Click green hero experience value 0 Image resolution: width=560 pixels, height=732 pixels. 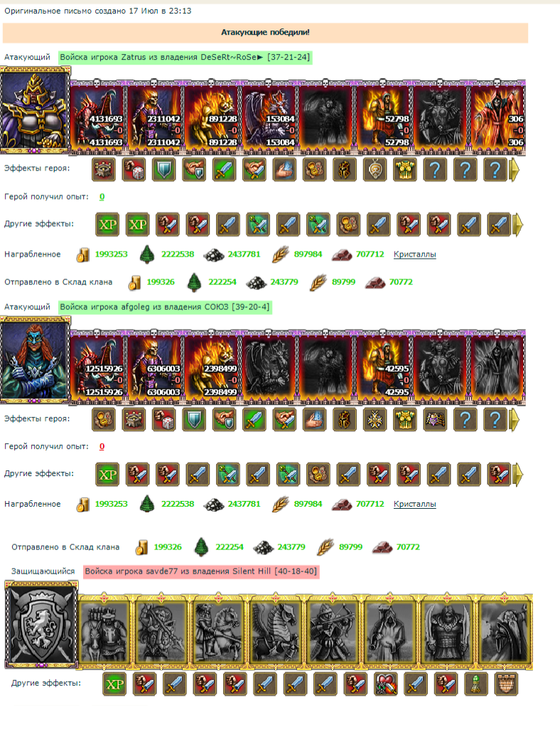[x=102, y=197]
